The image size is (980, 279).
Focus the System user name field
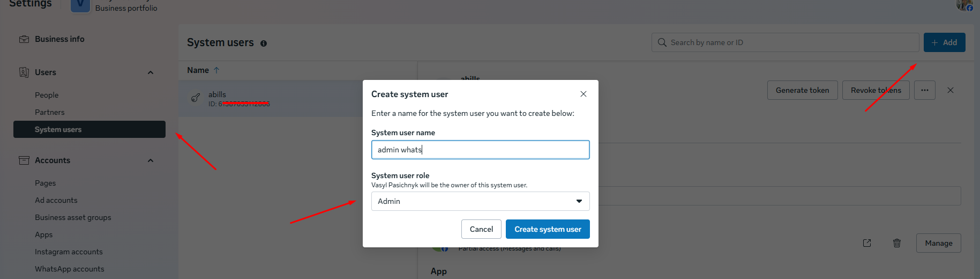[480, 150]
